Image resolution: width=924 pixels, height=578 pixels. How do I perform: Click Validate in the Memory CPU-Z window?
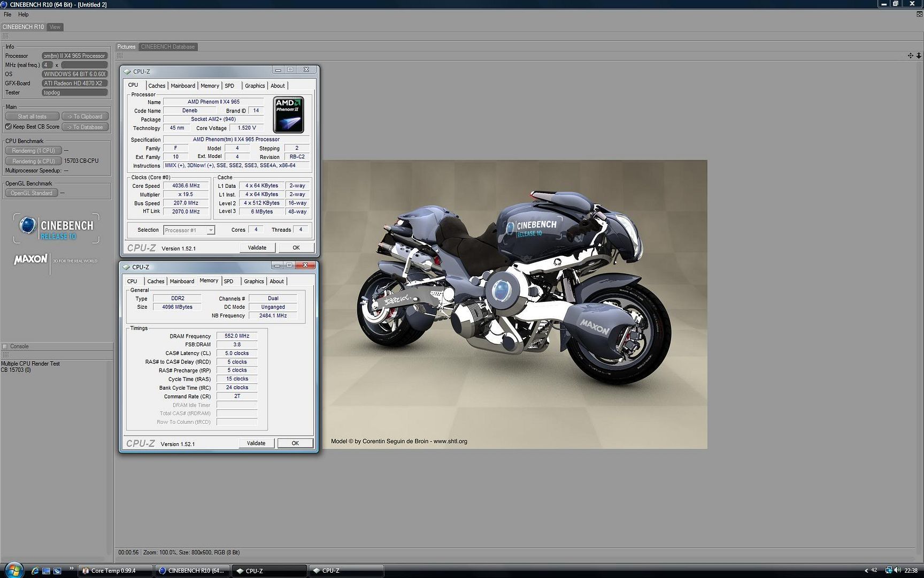coord(256,443)
